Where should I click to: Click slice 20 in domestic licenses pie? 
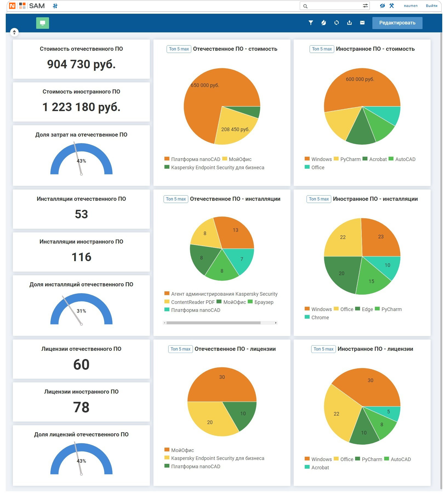tap(210, 422)
